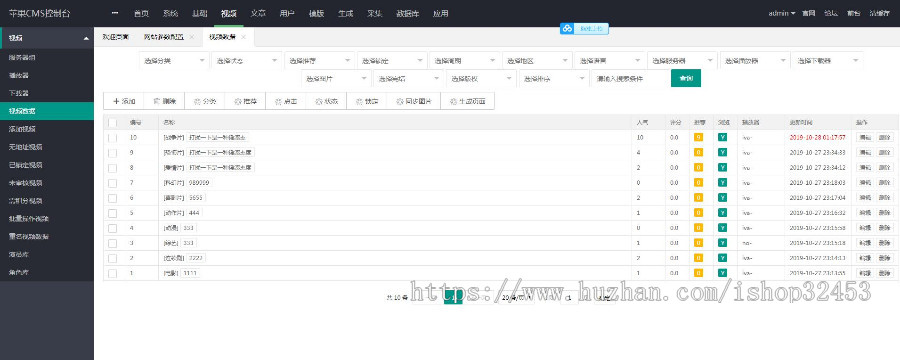Click 删除 button for row 10

pos(885,137)
